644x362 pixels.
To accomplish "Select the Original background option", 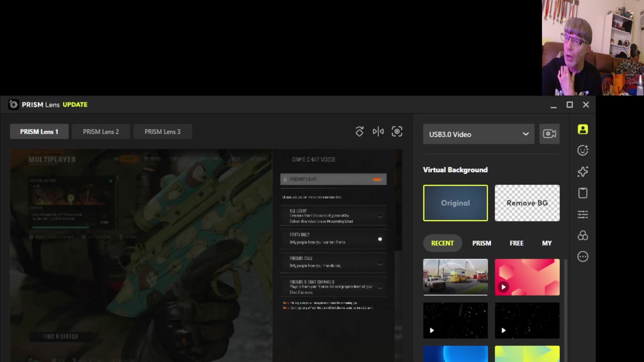I will point(455,203).
